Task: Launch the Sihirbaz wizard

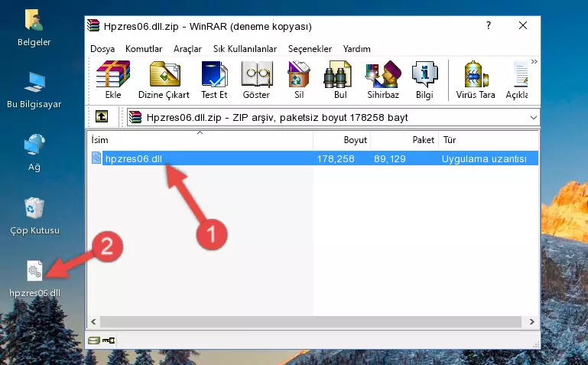Action: (x=383, y=80)
